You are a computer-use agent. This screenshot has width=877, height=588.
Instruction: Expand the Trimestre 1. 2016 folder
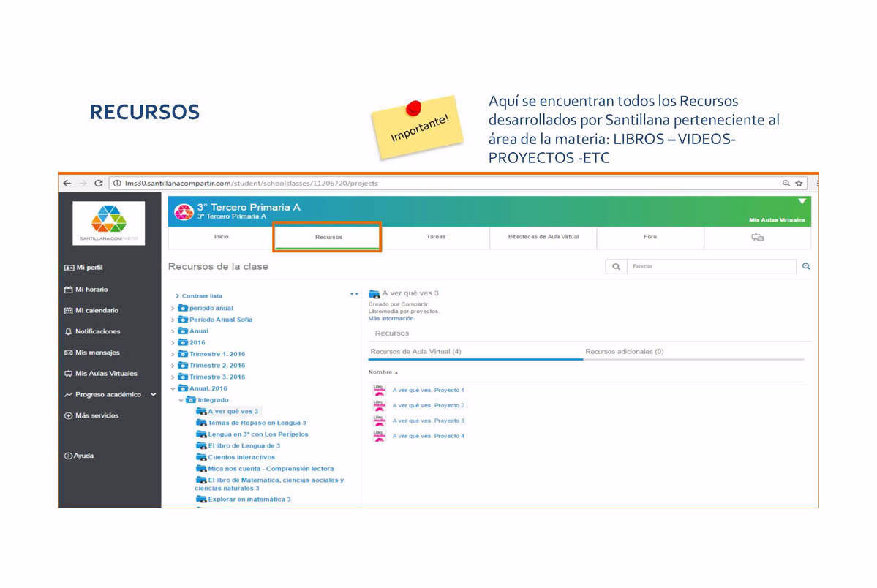pos(173,354)
